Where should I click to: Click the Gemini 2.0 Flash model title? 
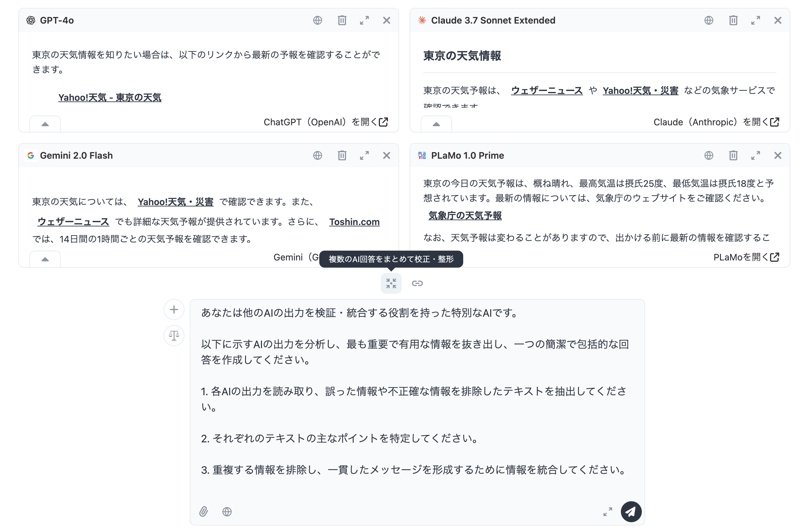pyautogui.click(x=76, y=155)
